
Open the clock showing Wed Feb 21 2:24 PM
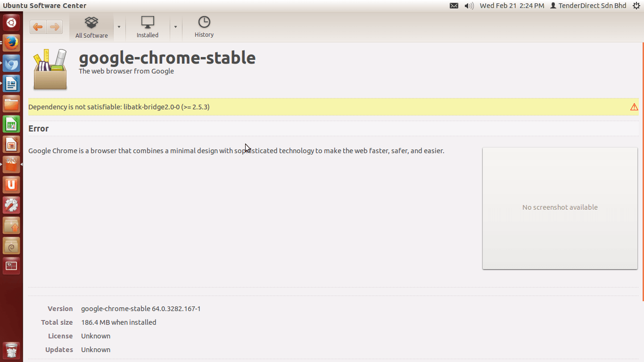(x=512, y=6)
